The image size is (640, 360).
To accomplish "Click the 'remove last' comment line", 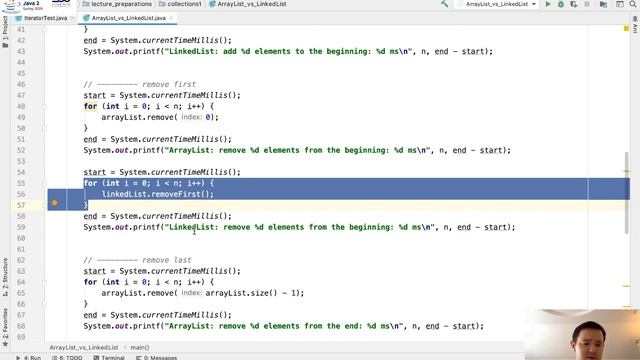I will pyautogui.click(x=138, y=260).
